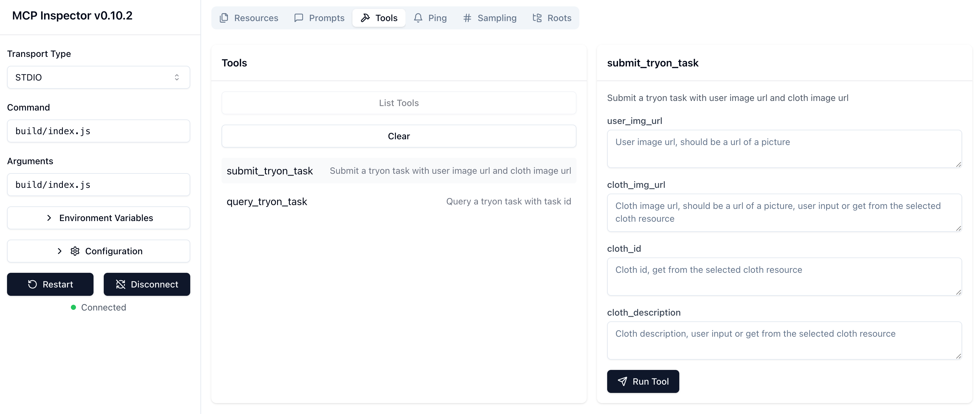
Task: Click the List Tools button
Action: point(399,103)
